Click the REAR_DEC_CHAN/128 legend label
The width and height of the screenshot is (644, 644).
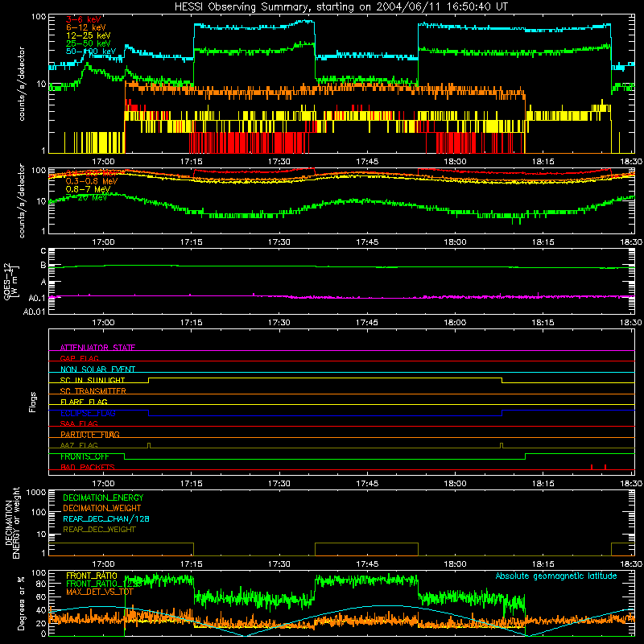click(106, 519)
